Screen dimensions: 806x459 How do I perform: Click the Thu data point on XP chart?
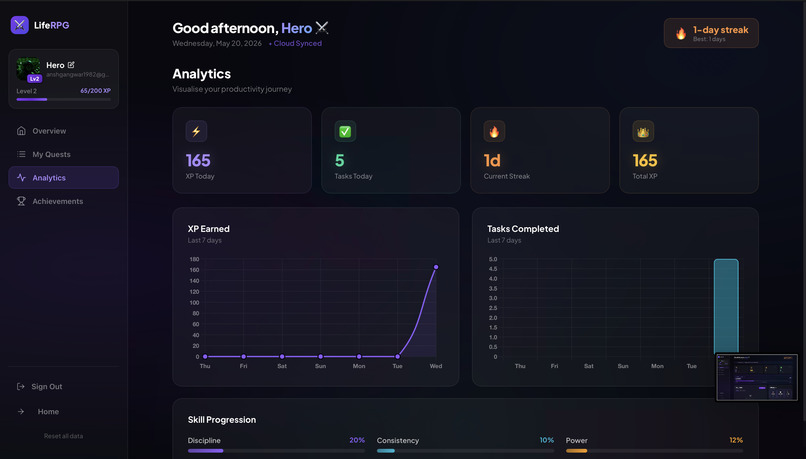(x=205, y=356)
